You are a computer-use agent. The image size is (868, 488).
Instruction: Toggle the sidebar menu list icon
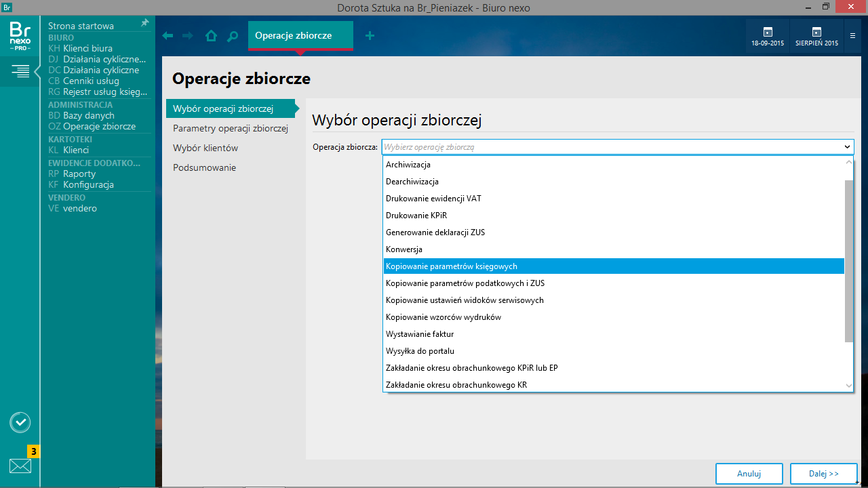coord(20,70)
